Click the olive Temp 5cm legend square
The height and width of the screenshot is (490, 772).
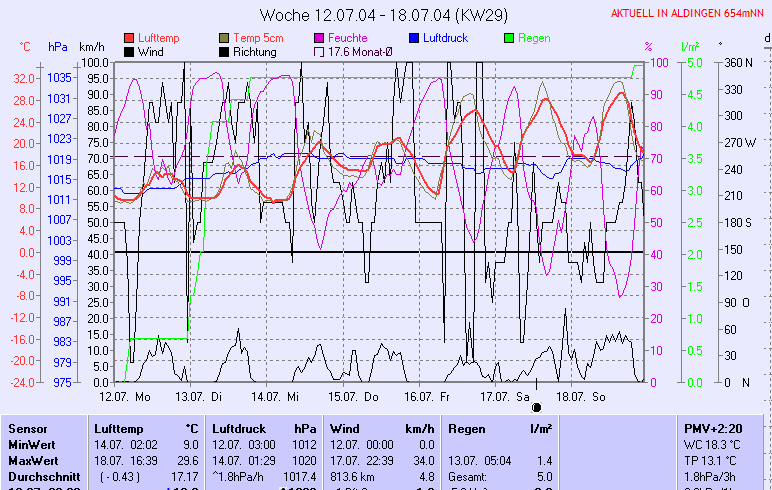click(224, 38)
